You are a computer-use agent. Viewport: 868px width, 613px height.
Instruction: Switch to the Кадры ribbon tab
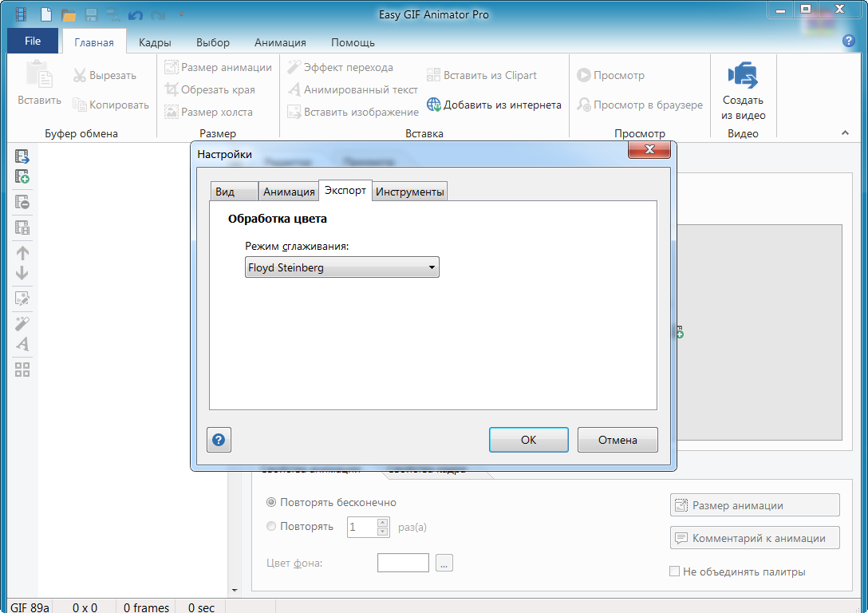pos(155,42)
